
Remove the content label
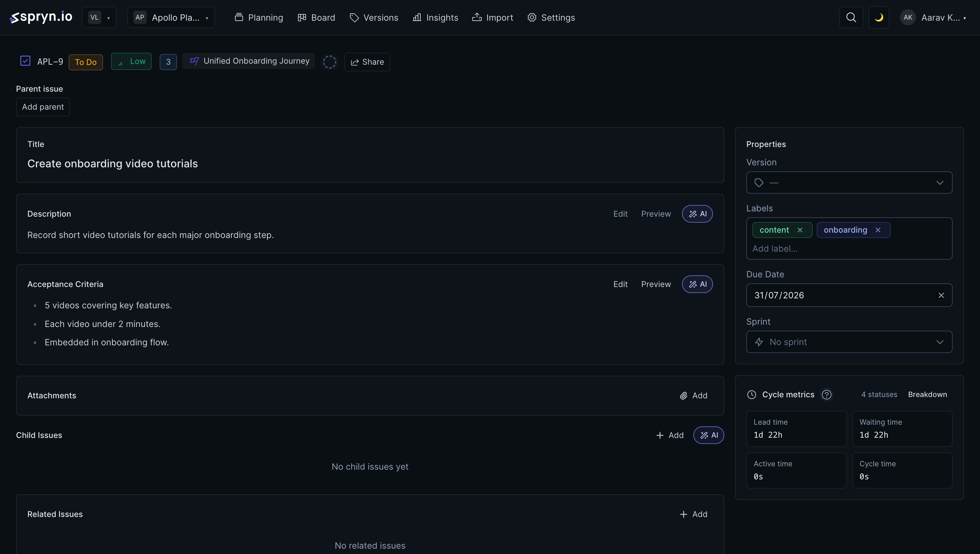(x=800, y=230)
